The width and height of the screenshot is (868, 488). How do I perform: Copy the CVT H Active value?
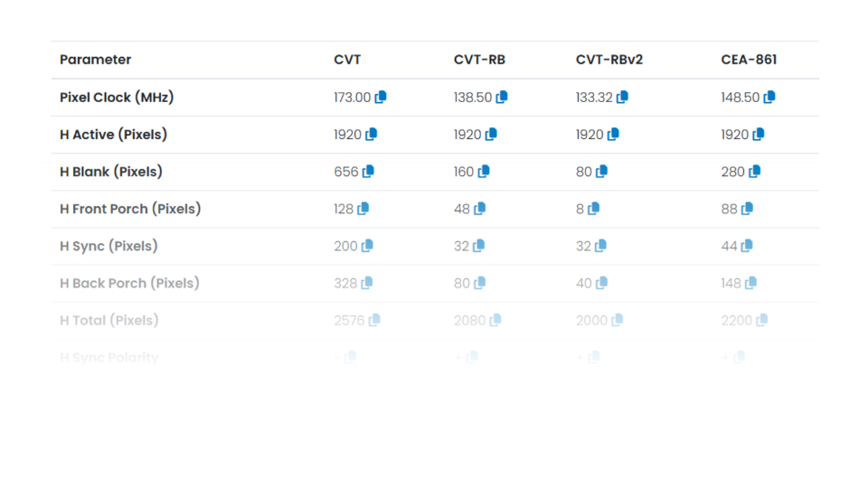pyautogui.click(x=371, y=134)
